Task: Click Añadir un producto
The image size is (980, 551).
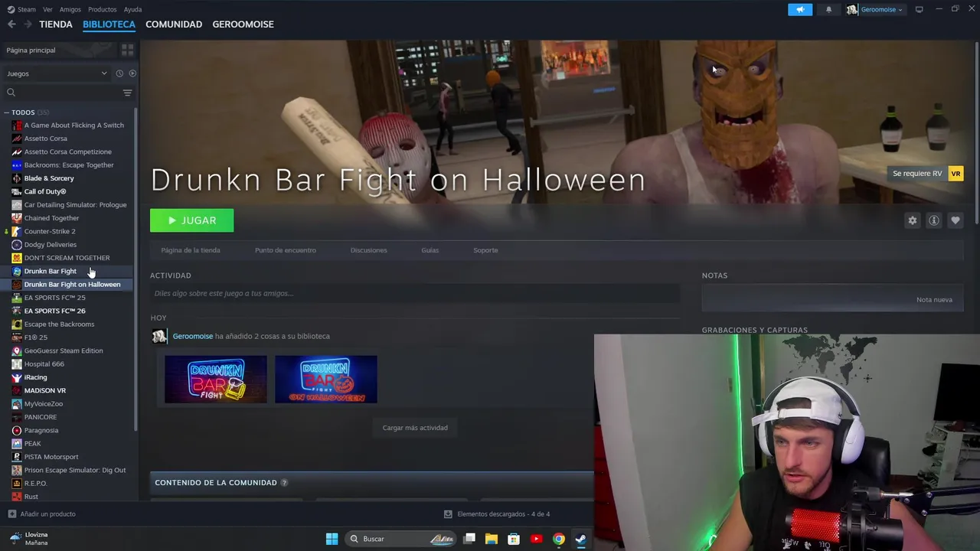Action: tap(47, 514)
